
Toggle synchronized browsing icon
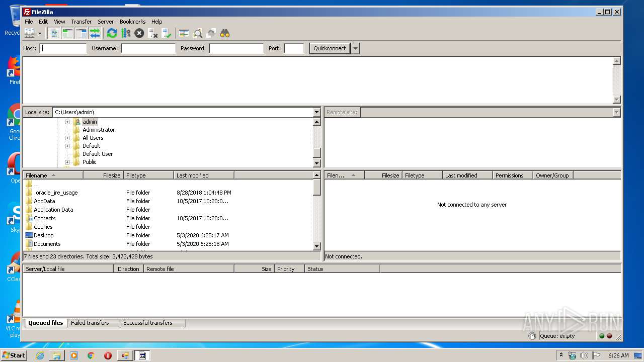[211, 33]
